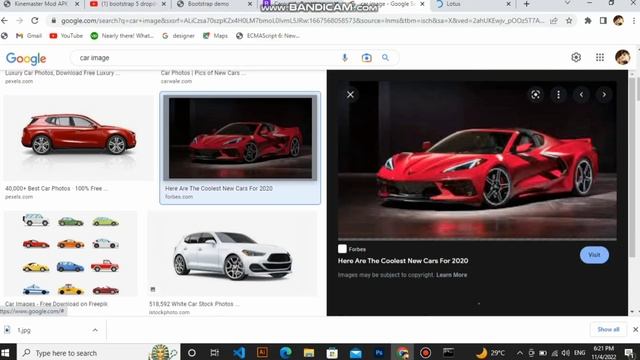640x360 pixels.
Task: Open Chrome profile avatar in toolbar
Action: (x=618, y=20)
